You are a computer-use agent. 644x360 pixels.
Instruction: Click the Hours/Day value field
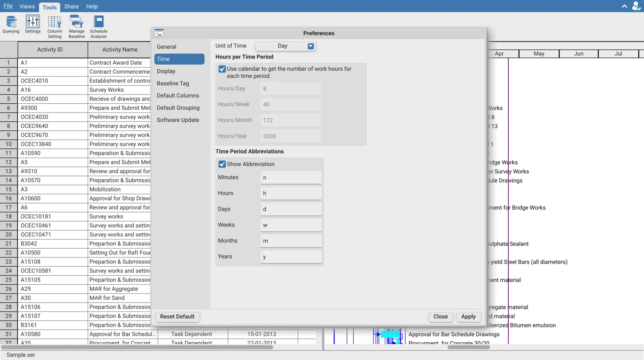pyautogui.click(x=291, y=88)
